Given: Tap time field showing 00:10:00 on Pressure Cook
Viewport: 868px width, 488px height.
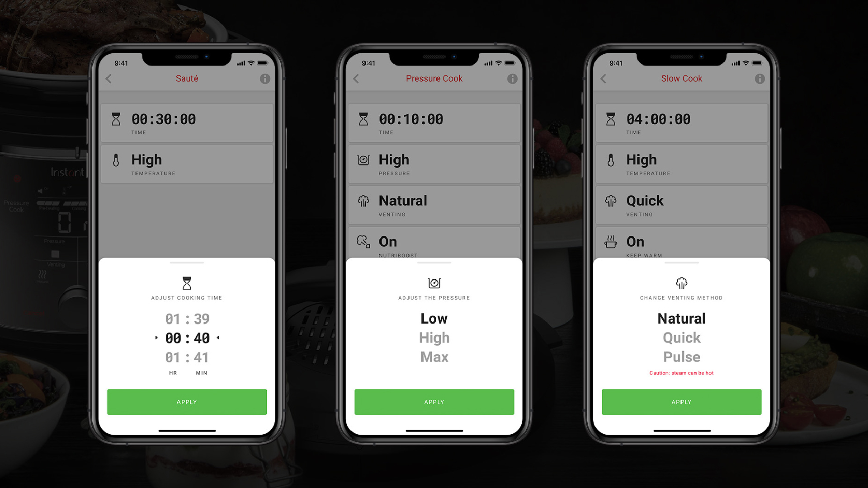Looking at the screenshot, I should [434, 122].
